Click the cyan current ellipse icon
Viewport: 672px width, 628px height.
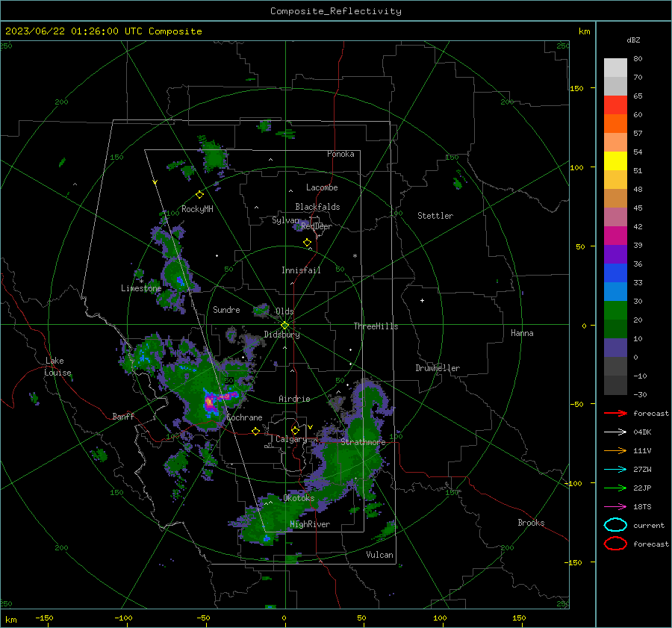coord(615,525)
